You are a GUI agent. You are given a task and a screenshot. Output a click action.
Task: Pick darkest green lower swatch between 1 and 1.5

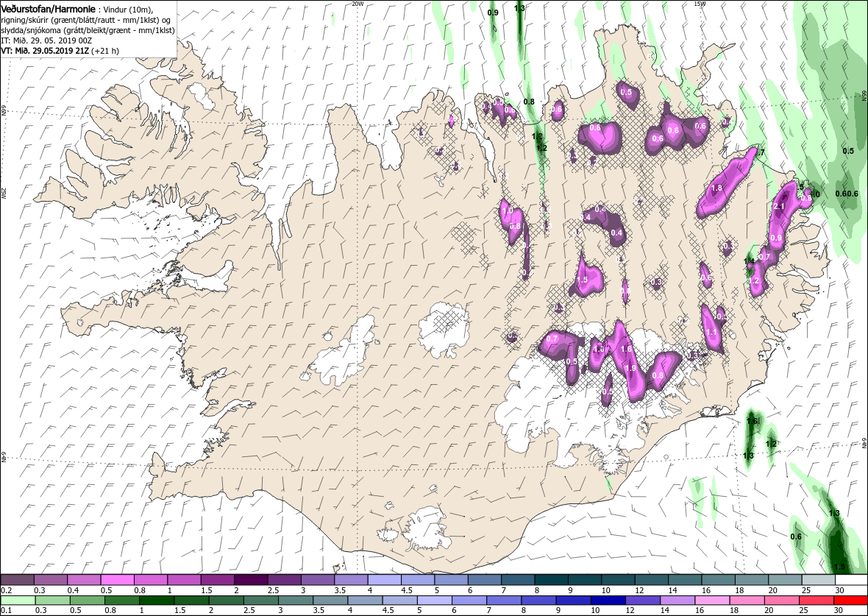click(x=157, y=601)
